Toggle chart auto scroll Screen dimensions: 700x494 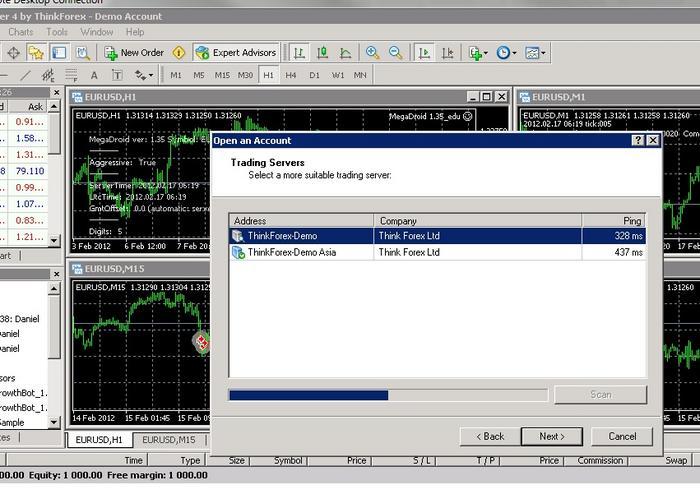coord(424,53)
